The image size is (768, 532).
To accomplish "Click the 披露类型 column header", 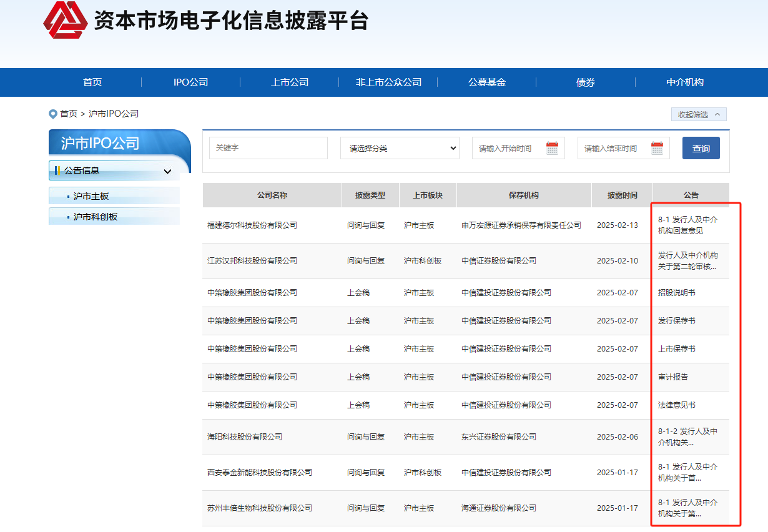I will (x=370, y=195).
